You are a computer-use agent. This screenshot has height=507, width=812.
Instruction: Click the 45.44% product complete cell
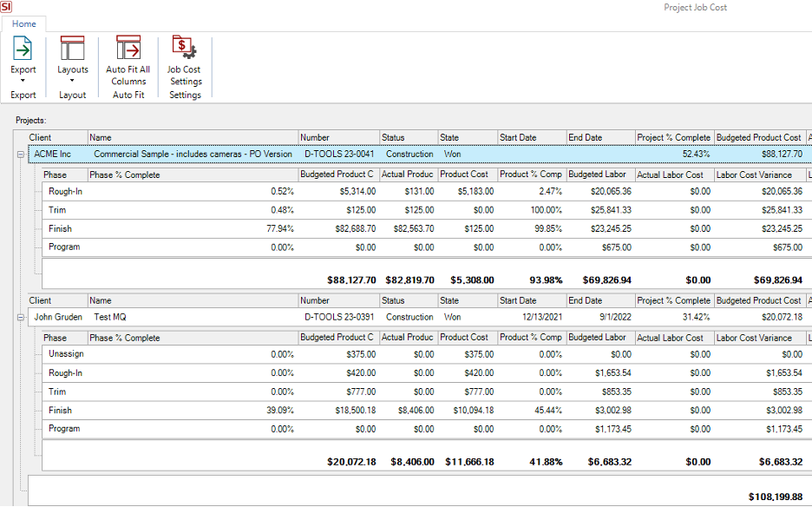coord(548,410)
